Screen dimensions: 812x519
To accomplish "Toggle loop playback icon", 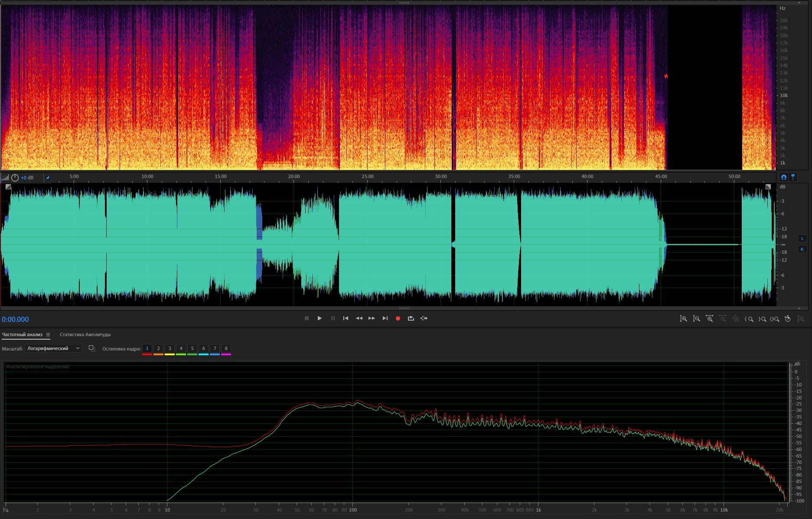I will tap(411, 318).
